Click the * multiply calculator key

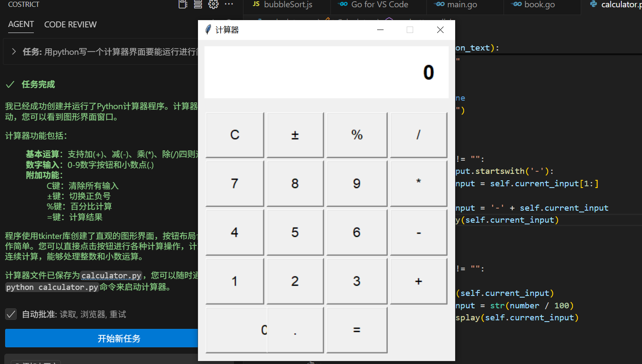click(x=418, y=184)
